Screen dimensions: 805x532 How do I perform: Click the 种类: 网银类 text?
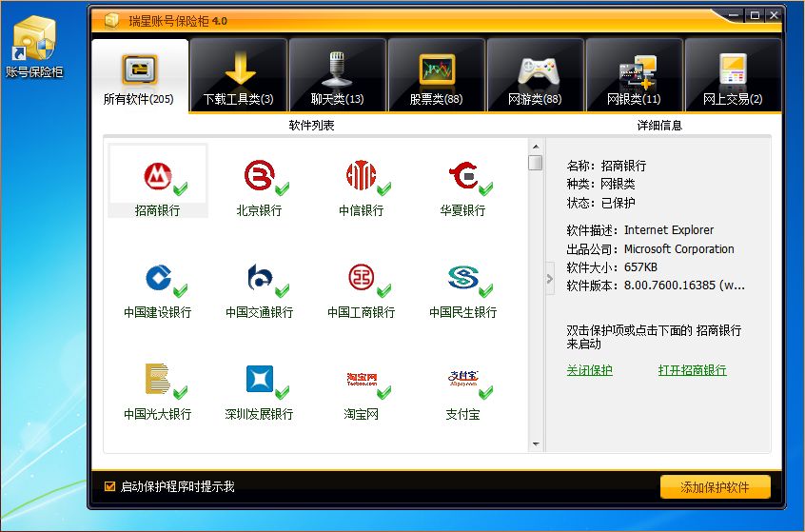pyautogui.click(x=600, y=184)
